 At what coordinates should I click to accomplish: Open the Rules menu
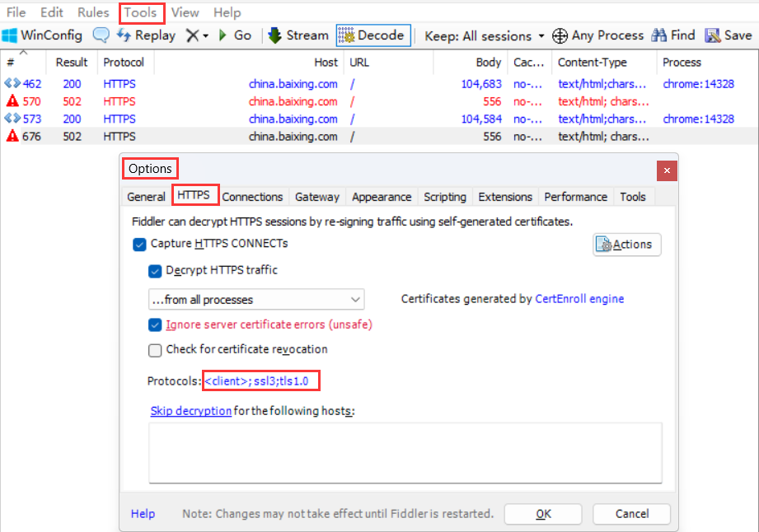click(93, 12)
